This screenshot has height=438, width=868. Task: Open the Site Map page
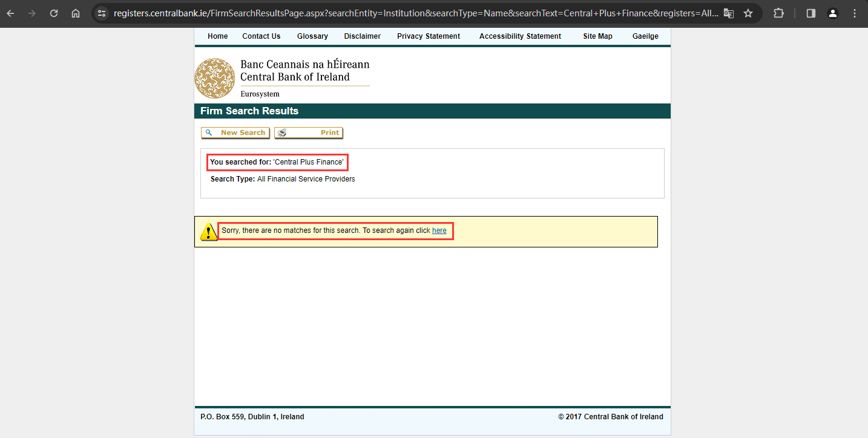(597, 36)
